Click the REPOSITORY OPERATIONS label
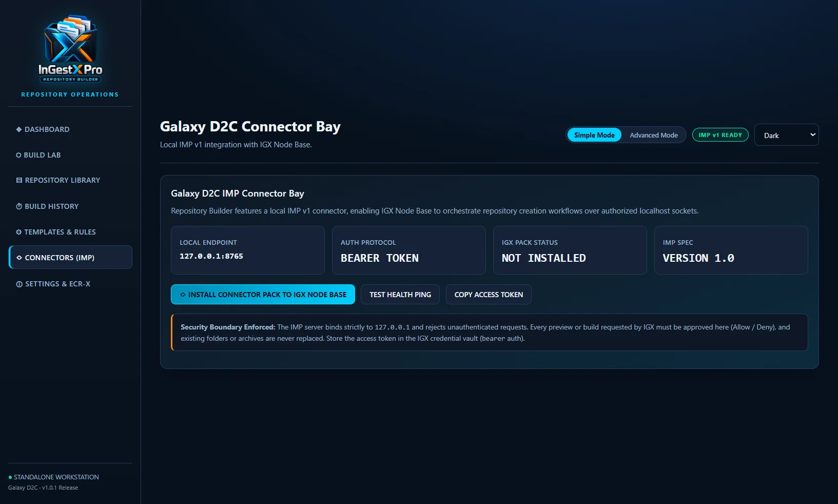This screenshot has height=504, width=838. [x=70, y=94]
